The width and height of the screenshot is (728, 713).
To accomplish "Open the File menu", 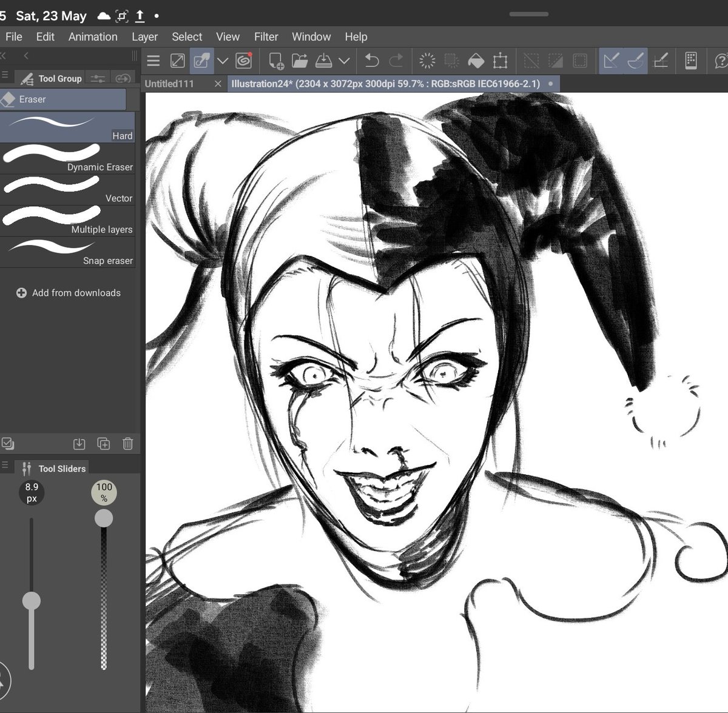I will (13, 37).
